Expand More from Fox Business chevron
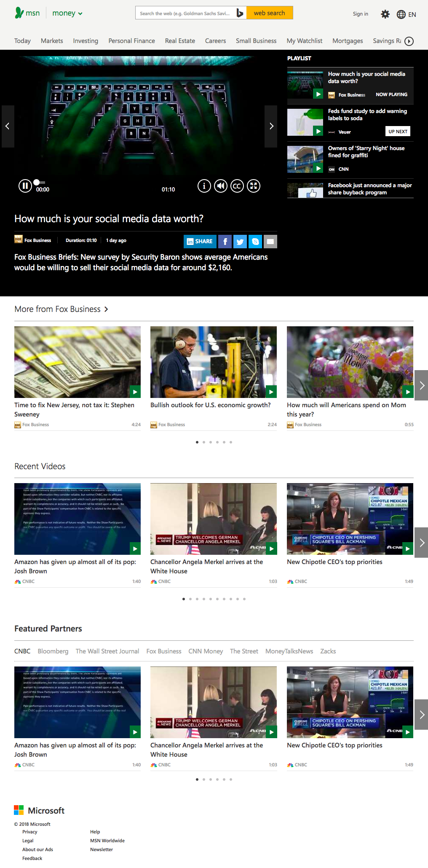 [106, 309]
